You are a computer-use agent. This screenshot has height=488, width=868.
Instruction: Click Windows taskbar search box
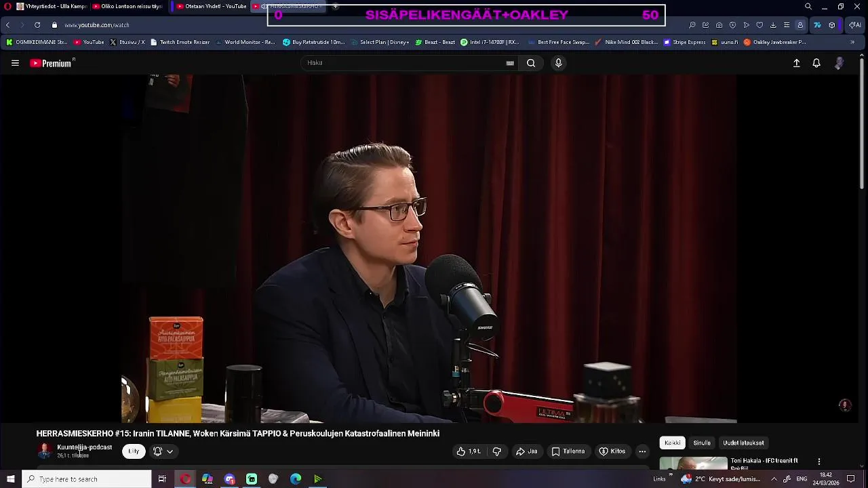tap(87, 479)
